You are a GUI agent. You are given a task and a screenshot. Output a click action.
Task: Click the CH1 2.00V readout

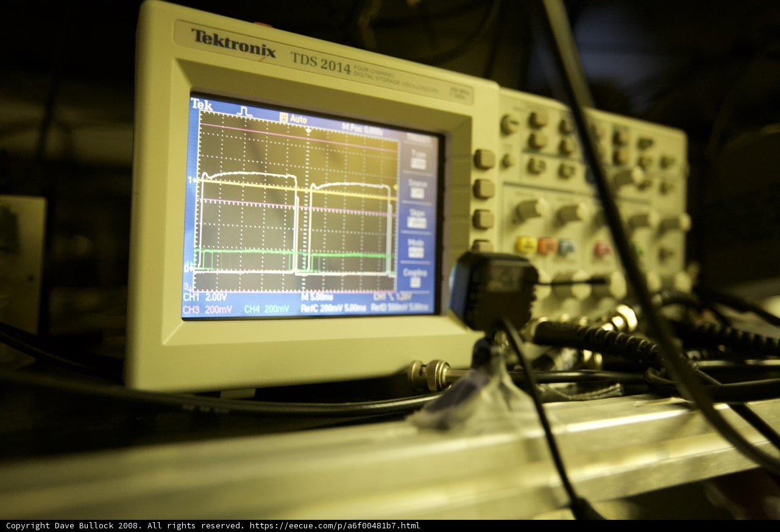(x=205, y=297)
